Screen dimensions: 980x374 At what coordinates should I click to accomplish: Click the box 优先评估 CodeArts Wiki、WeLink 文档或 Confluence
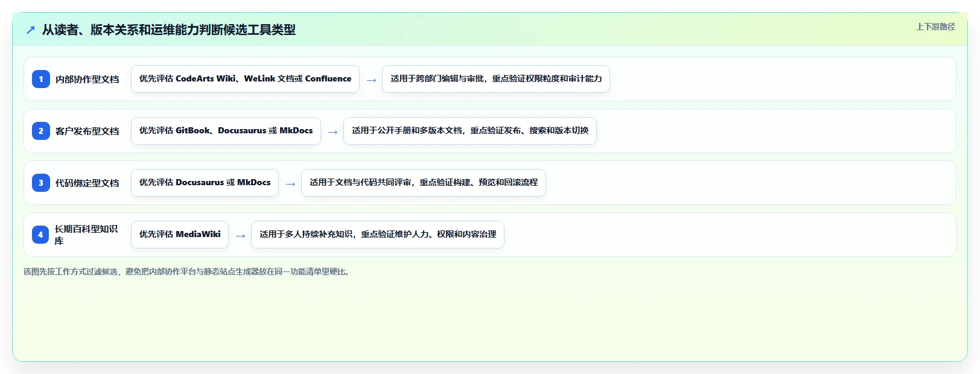[245, 79]
